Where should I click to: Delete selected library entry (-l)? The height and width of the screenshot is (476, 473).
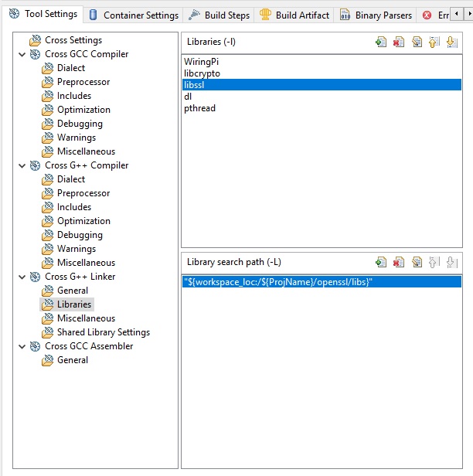tap(399, 42)
